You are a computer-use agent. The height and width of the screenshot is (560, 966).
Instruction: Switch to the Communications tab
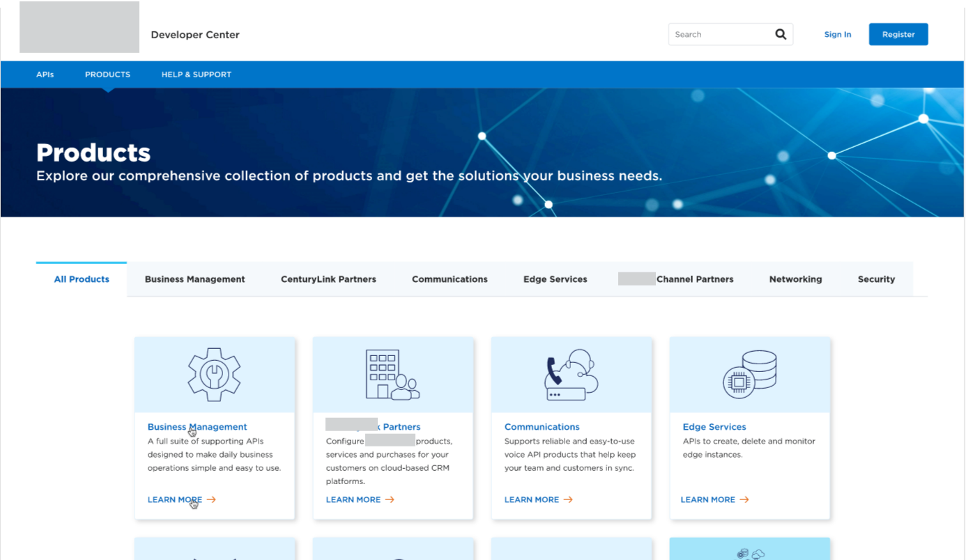point(450,279)
